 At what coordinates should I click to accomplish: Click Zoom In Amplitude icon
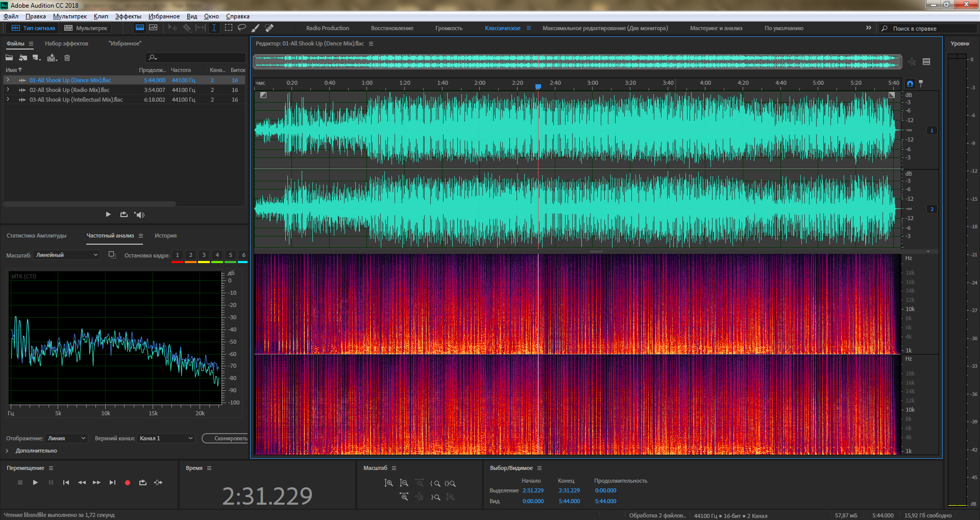388,483
